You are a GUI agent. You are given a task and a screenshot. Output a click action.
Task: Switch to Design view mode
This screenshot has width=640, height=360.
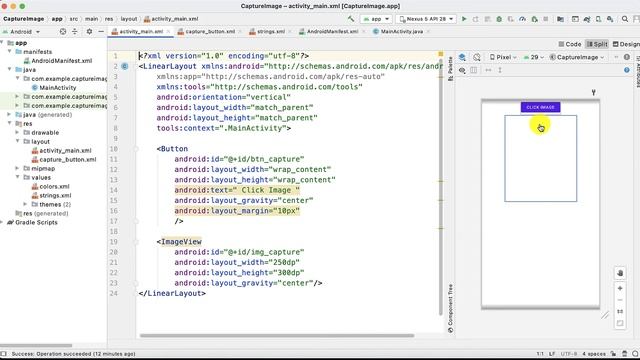[x=626, y=44]
